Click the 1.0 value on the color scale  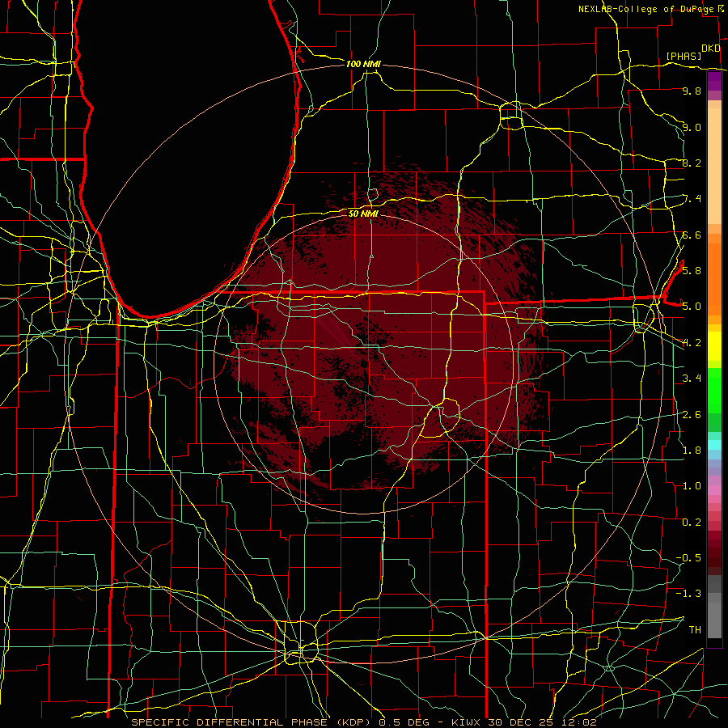692,485
